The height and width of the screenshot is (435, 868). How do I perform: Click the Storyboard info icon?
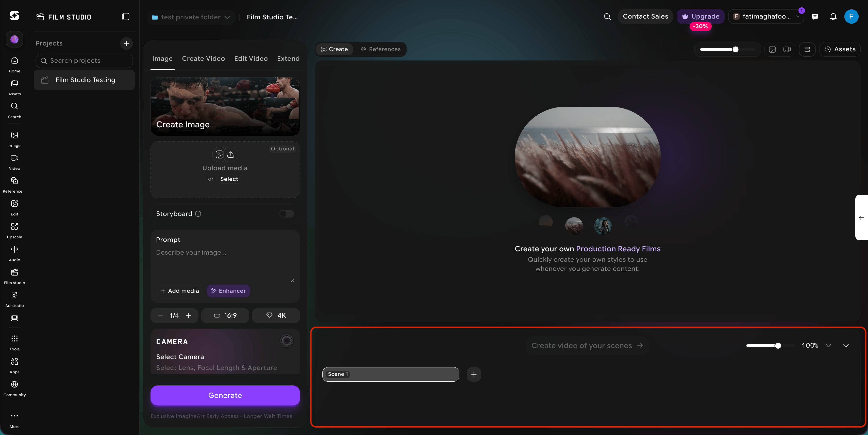[198, 214]
